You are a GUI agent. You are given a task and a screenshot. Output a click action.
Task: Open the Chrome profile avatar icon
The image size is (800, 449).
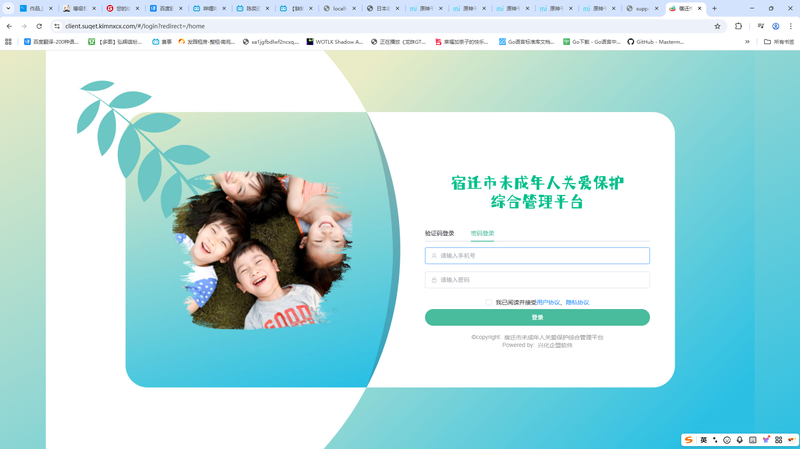[x=776, y=26]
